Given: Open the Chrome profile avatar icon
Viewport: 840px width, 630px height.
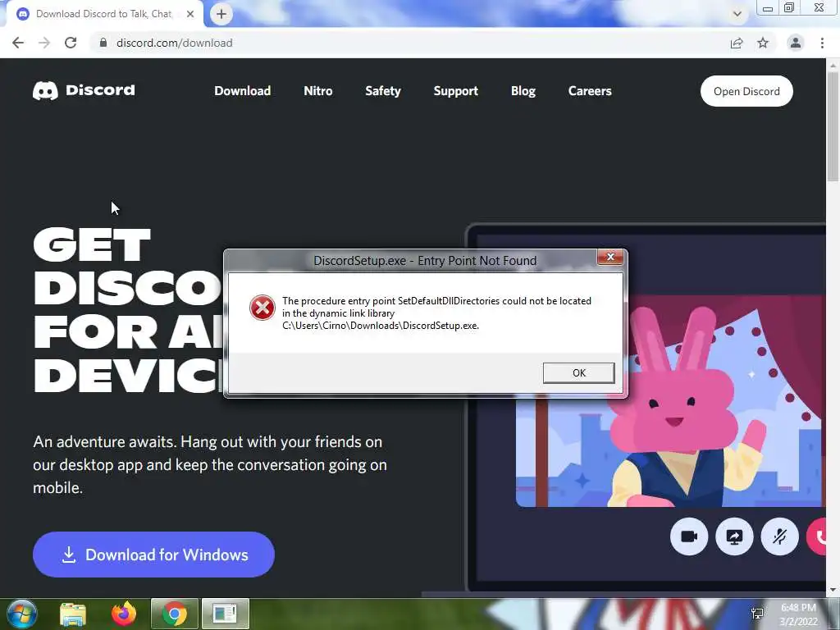Looking at the screenshot, I should (x=796, y=43).
